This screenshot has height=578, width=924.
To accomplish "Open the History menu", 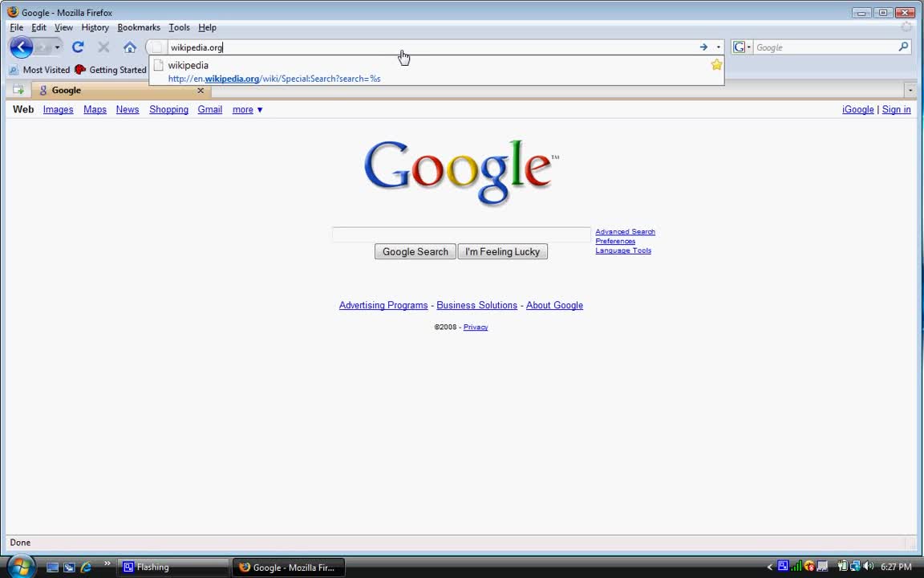I will (95, 27).
